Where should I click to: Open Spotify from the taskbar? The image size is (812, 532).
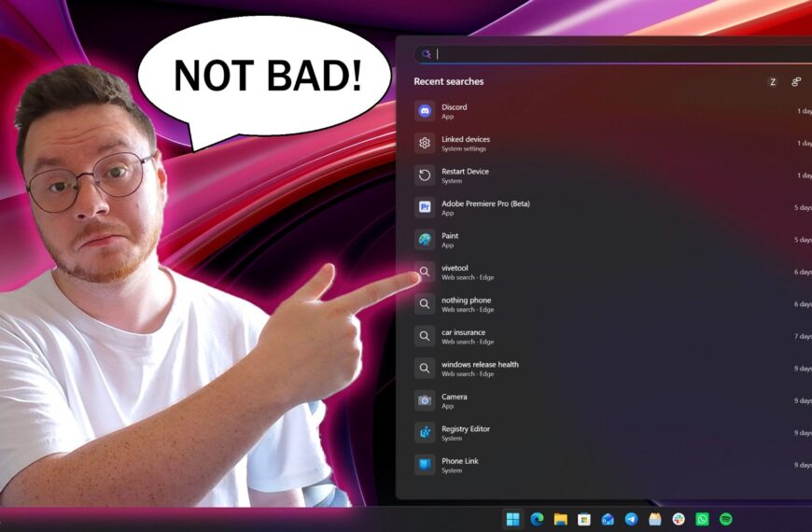726,519
